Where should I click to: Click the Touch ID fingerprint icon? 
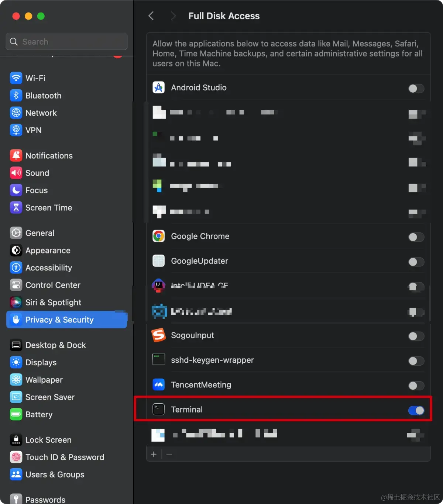[16, 457]
